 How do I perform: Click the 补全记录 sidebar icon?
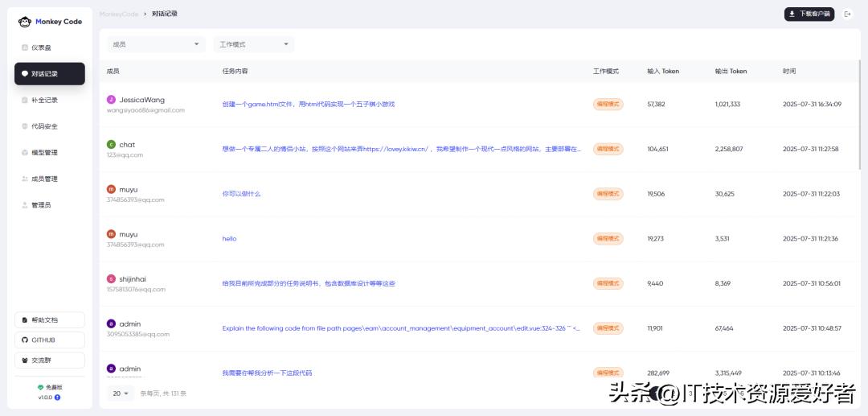[24, 101]
